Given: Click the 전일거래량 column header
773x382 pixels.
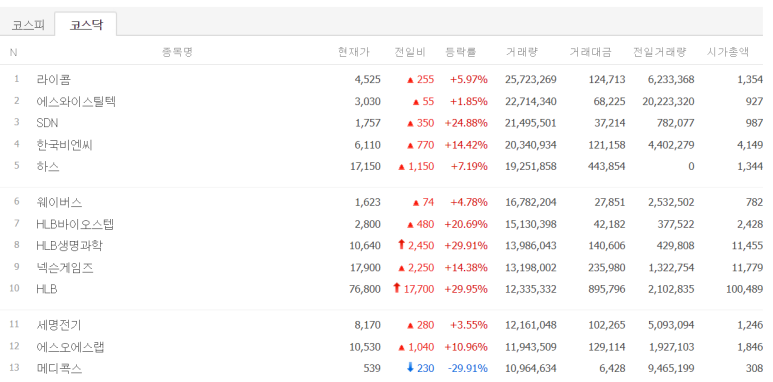Looking at the screenshot, I should (659, 52).
